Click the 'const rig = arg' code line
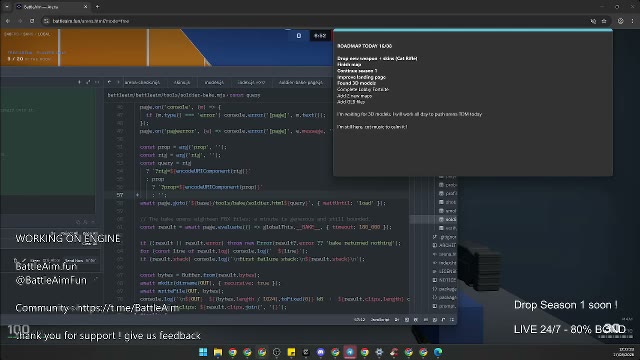 (x=180, y=155)
